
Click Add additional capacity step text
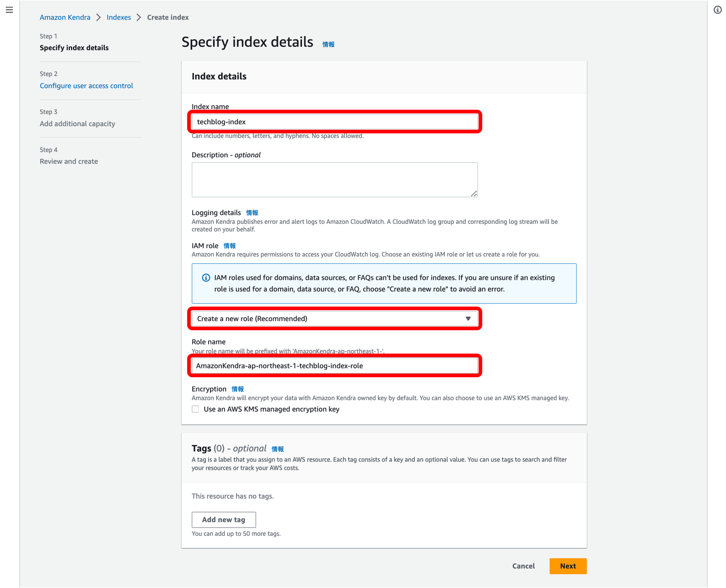point(77,124)
